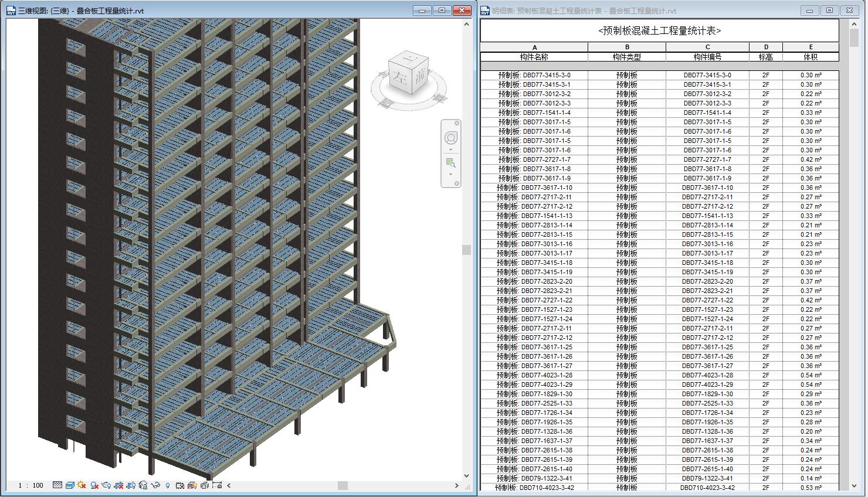Toggle Highlight Displacement Sets icon
The height and width of the screenshot is (497, 868).
click(205, 485)
